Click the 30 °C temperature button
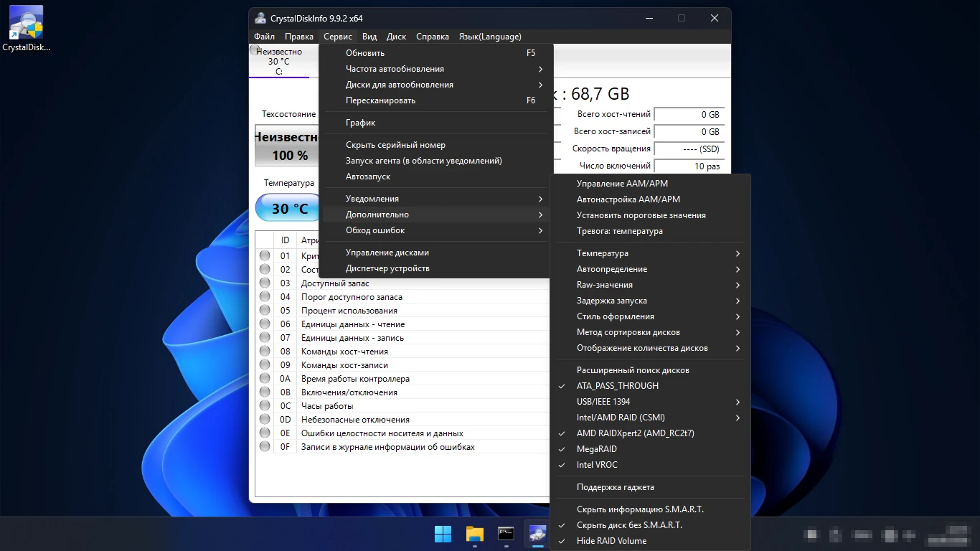Viewport: 980px width, 551px height. click(288, 209)
